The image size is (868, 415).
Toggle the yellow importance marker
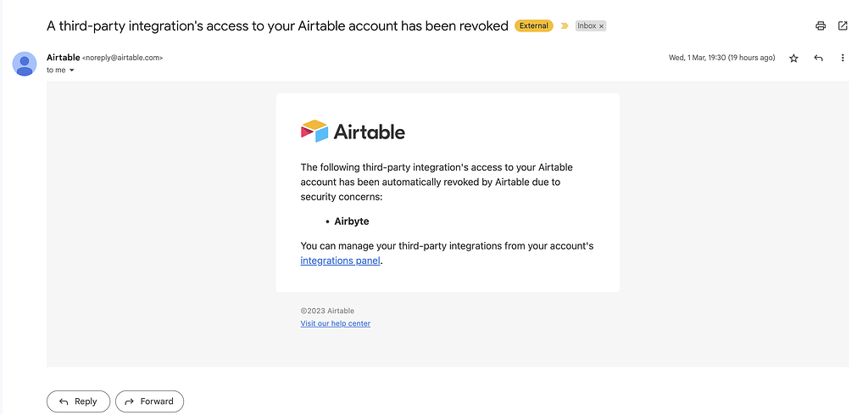click(x=565, y=26)
